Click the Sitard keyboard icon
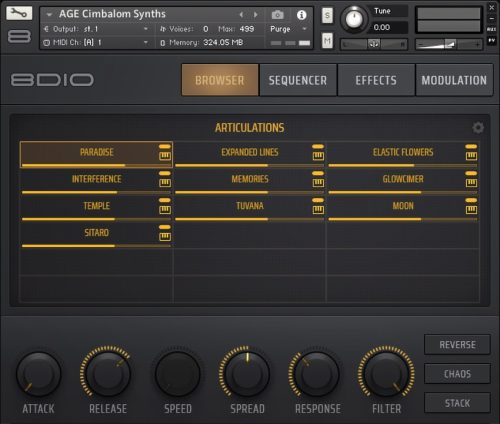The height and width of the screenshot is (424, 500). point(165,237)
